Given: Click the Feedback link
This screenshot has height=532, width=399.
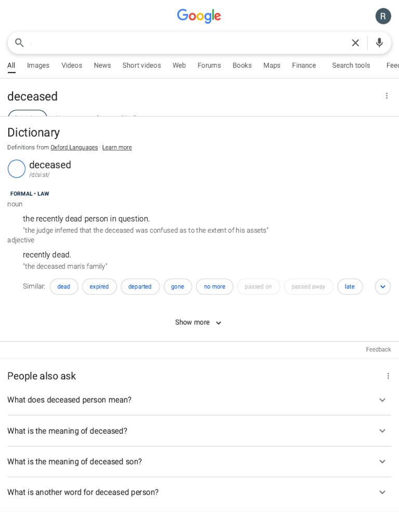Looking at the screenshot, I should point(378,350).
